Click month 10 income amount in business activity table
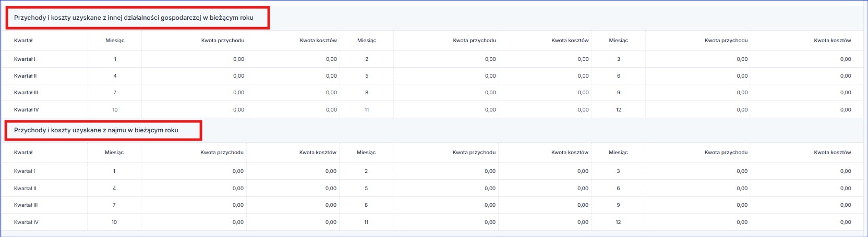The image size is (868, 237). 238,110
